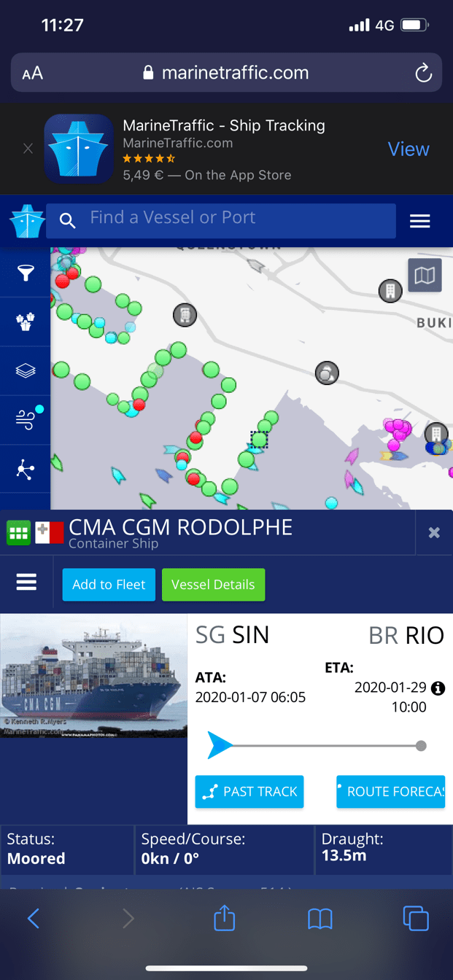The height and width of the screenshot is (980, 453).
Task: Dismiss the MarineTraffic app banner
Action: coord(28,149)
